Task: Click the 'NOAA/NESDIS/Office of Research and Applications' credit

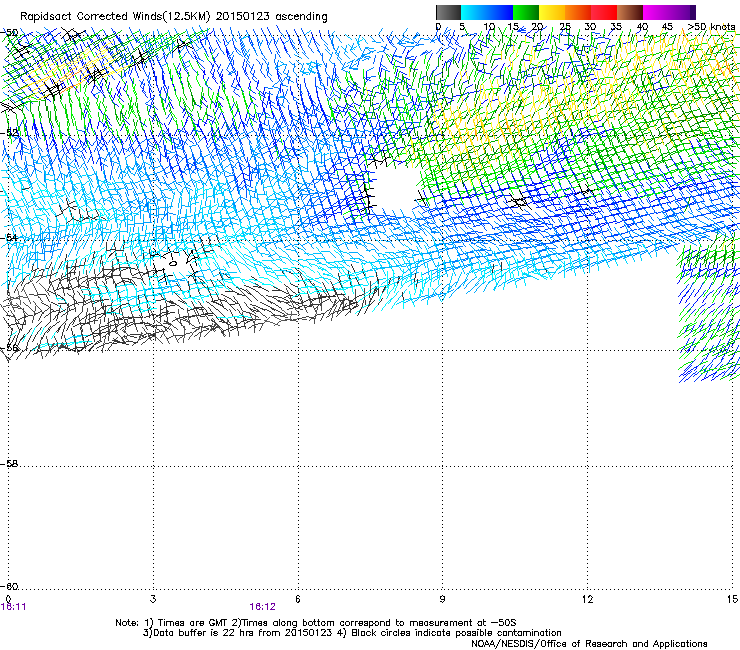Action: [x=589, y=644]
